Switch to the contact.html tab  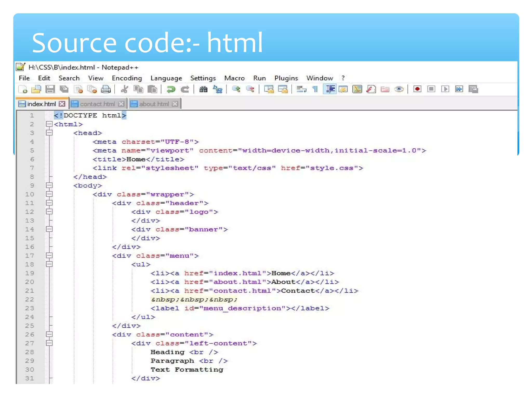(x=97, y=104)
